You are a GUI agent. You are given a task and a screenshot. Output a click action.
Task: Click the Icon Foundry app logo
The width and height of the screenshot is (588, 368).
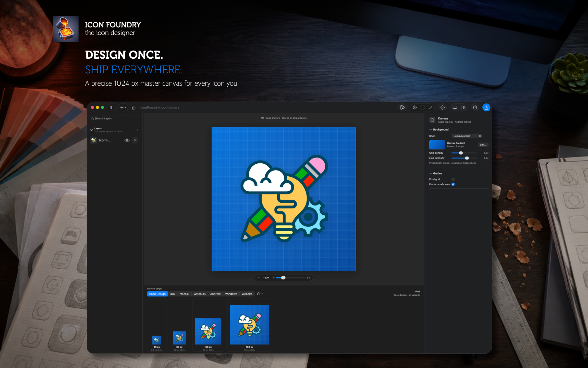point(66,29)
